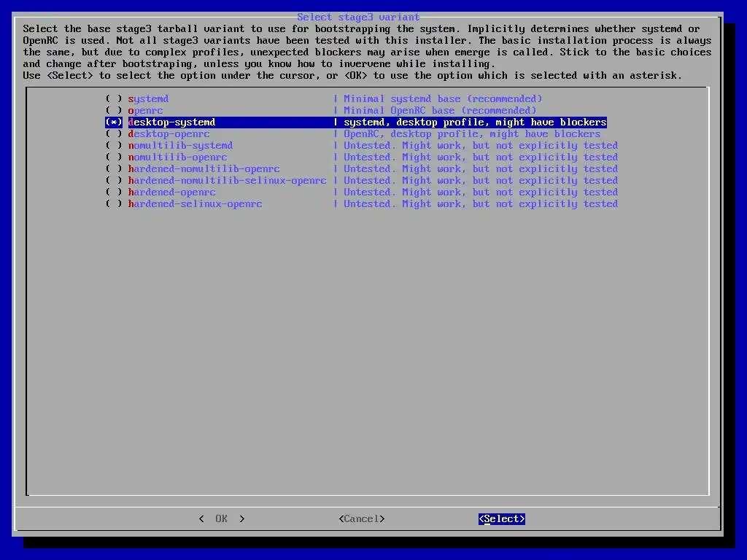Choose the desktop-openrc radio button
The image size is (747, 560).
(113, 134)
